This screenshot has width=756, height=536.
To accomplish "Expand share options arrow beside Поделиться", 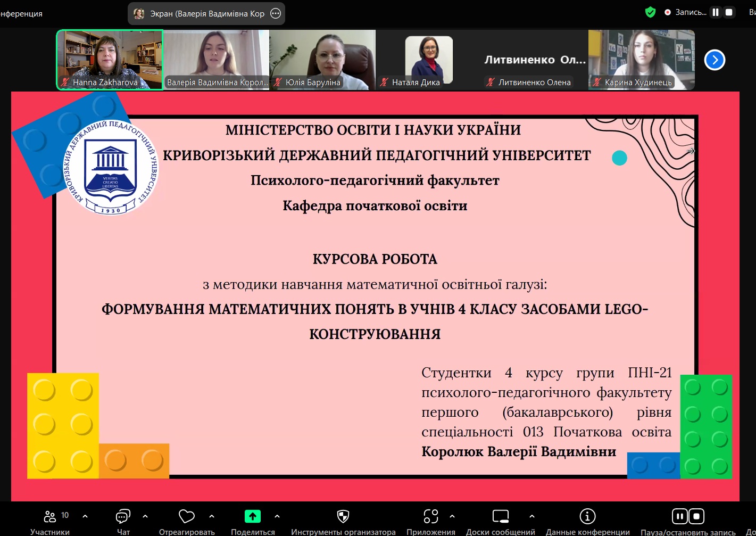I will (277, 516).
